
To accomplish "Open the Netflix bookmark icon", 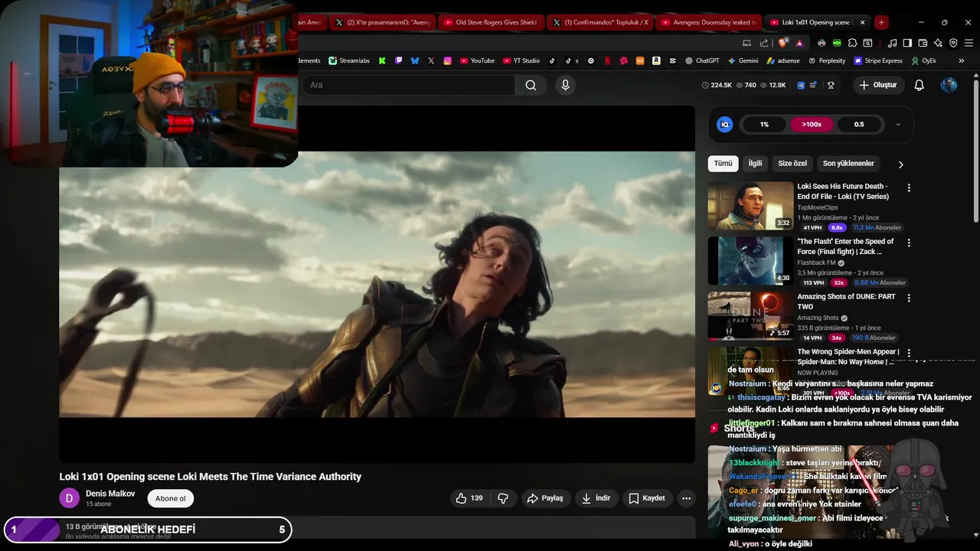I will pyautogui.click(x=607, y=60).
